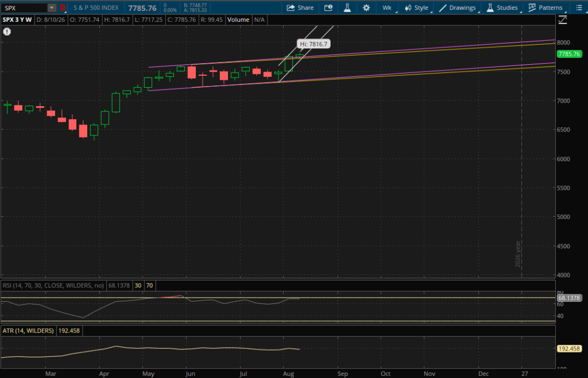The image size is (588, 378).
Task: Click the Volume label in header
Action: [238, 20]
